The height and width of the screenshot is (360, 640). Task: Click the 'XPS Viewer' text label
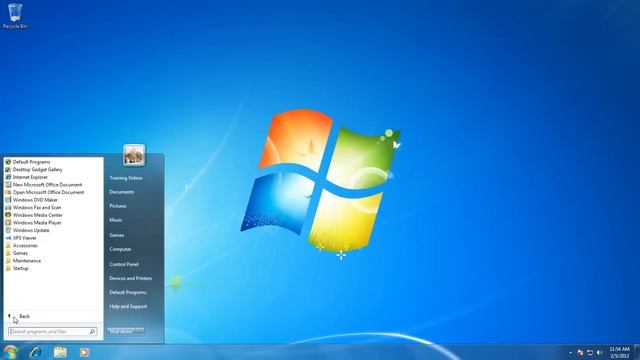[25, 238]
